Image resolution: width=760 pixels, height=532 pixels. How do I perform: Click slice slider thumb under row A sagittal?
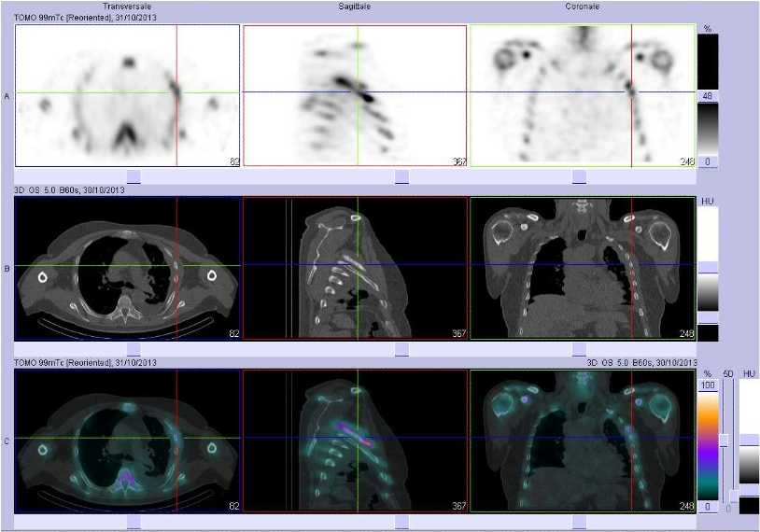[401, 176]
